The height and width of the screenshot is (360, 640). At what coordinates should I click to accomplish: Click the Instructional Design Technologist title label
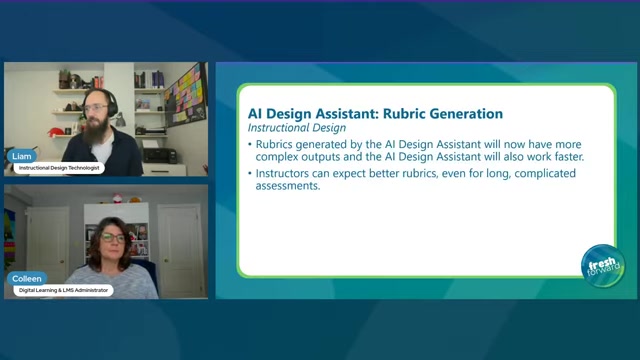[x=59, y=168]
